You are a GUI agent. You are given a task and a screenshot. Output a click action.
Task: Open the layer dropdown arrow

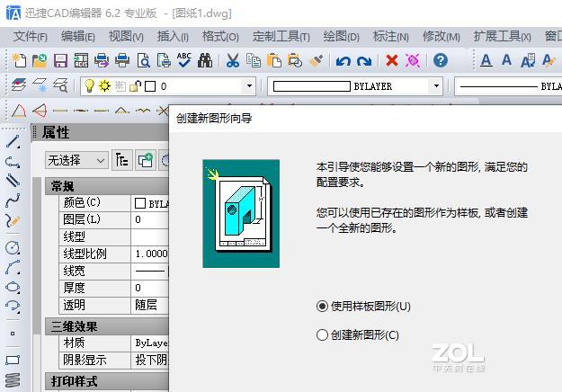click(249, 86)
